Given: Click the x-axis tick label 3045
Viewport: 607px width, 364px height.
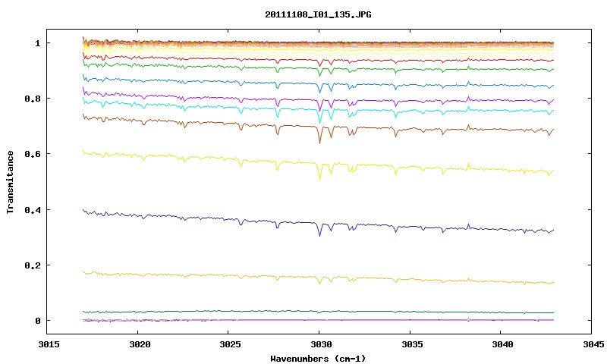Looking at the screenshot, I should [593, 344].
